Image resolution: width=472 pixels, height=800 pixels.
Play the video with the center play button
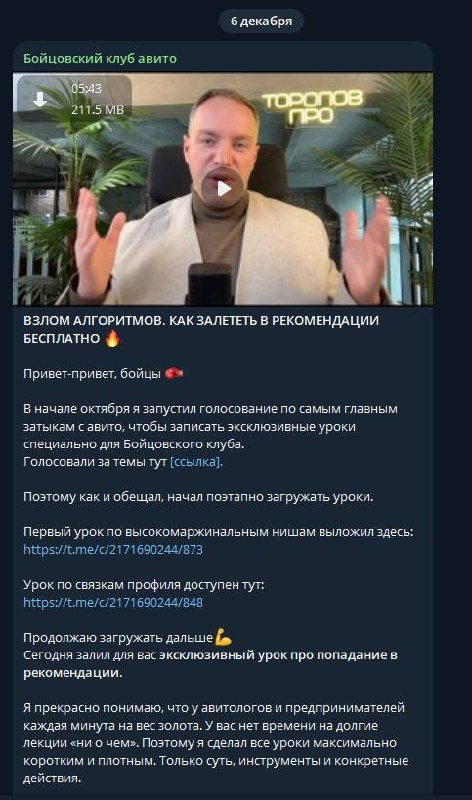pos(223,189)
